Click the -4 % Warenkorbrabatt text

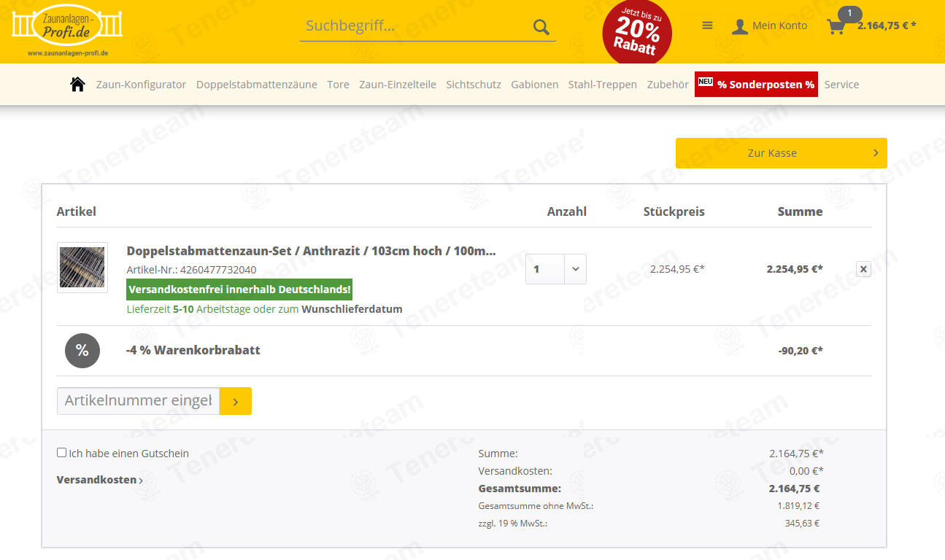pyautogui.click(x=193, y=350)
